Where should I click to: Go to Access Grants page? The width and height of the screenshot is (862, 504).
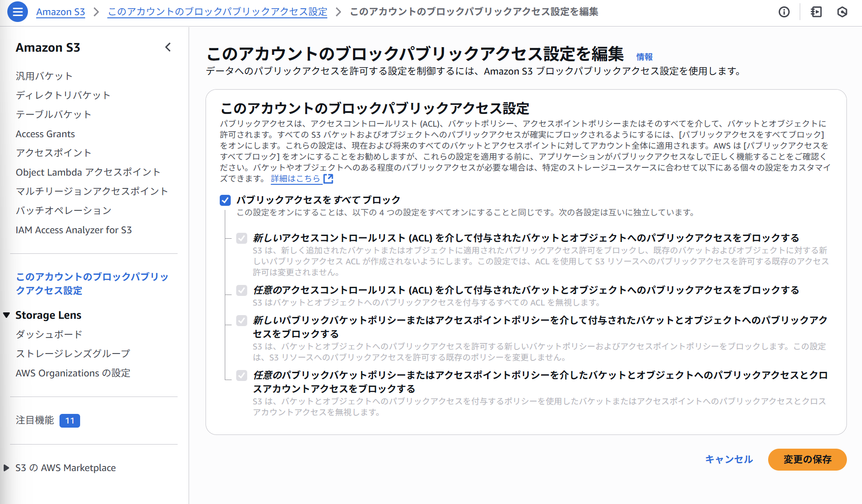point(45,134)
